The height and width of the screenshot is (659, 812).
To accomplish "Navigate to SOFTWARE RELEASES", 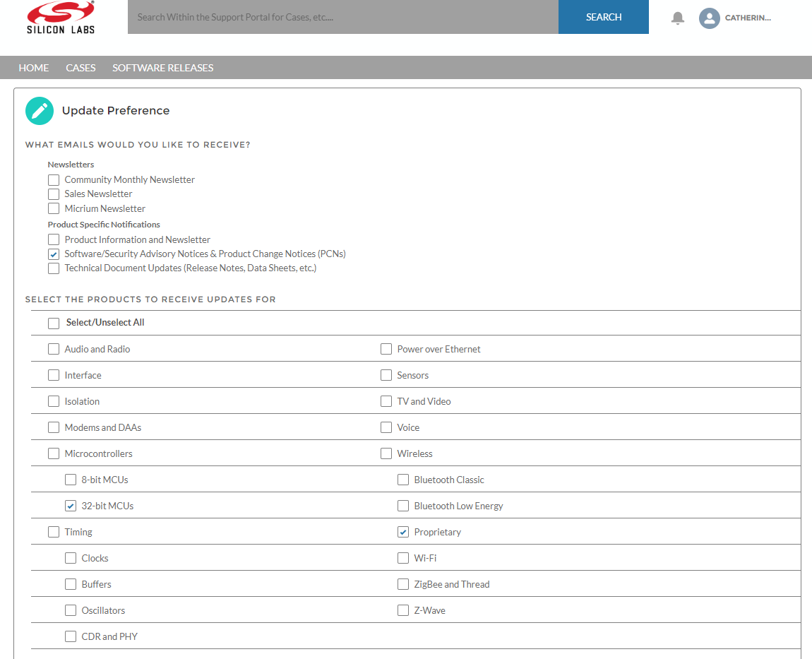I will click(162, 67).
